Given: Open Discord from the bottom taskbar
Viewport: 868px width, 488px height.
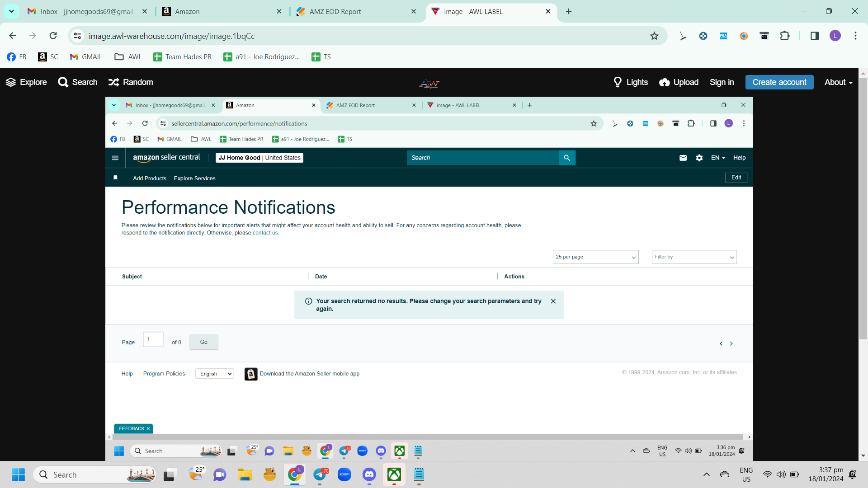Looking at the screenshot, I should point(369,475).
